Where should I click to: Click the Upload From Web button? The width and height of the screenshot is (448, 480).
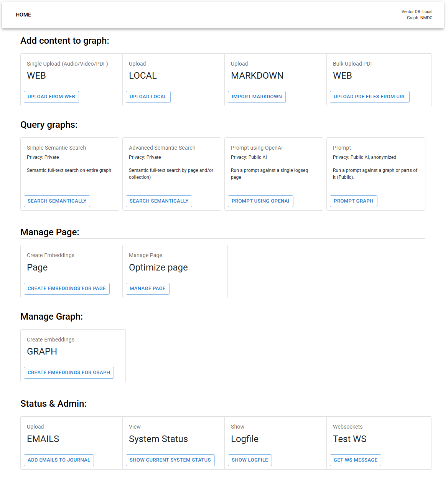51,97
